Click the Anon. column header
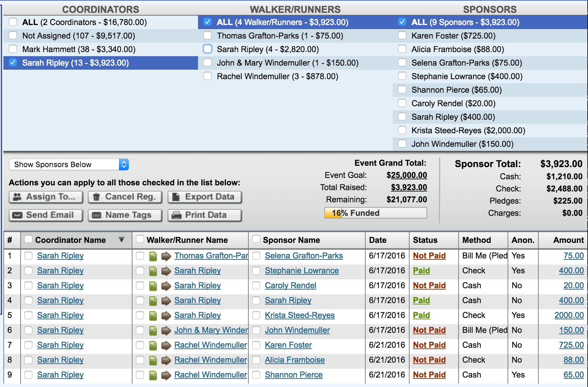588x387 pixels. (523, 240)
